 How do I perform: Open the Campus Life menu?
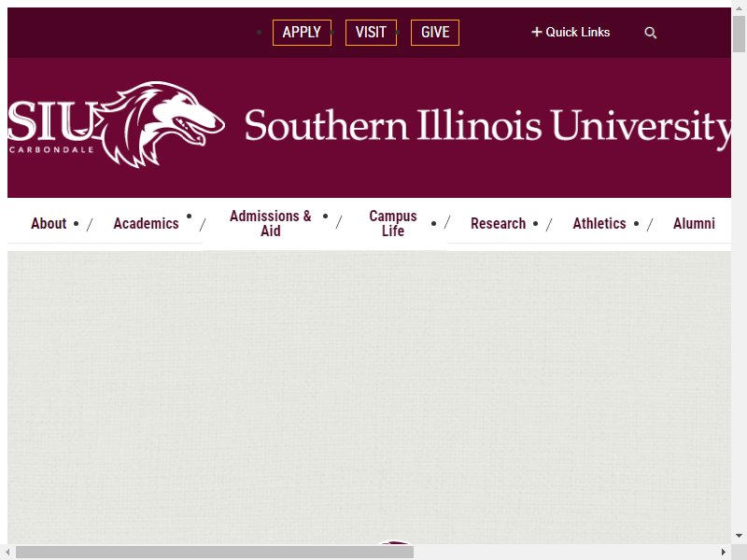(x=393, y=223)
